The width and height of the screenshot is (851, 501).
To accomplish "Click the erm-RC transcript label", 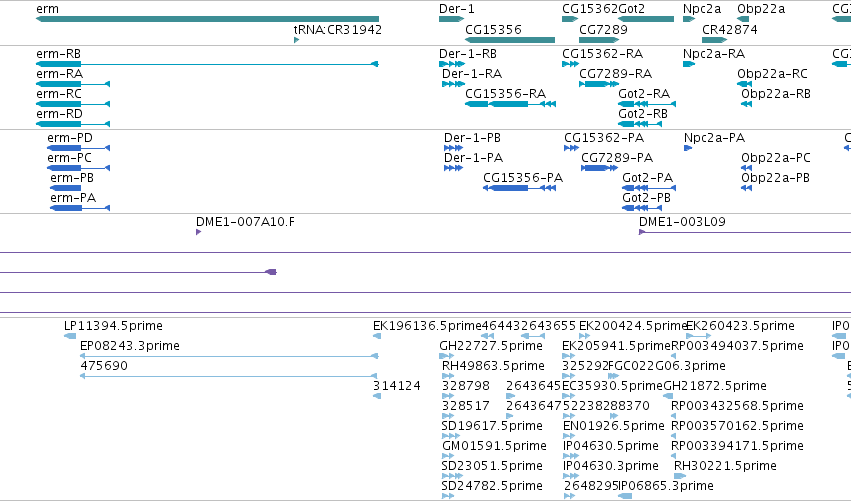I will (59, 94).
